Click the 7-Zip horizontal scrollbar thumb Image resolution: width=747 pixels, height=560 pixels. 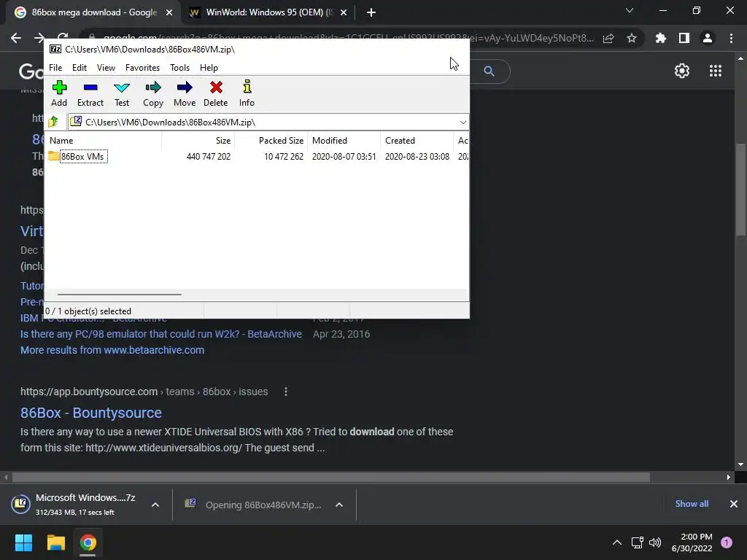(119, 295)
